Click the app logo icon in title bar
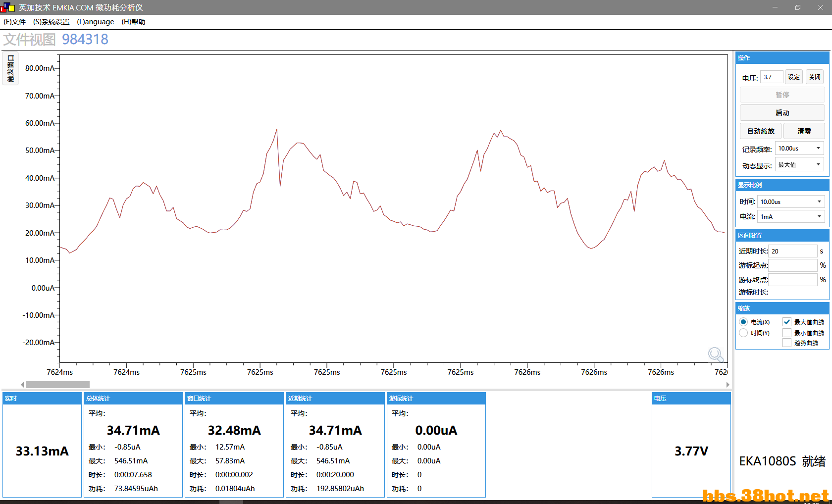 click(x=7, y=7)
